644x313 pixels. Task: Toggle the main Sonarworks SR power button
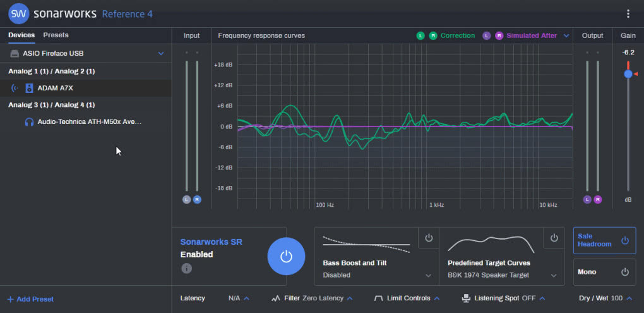(x=286, y=256)
